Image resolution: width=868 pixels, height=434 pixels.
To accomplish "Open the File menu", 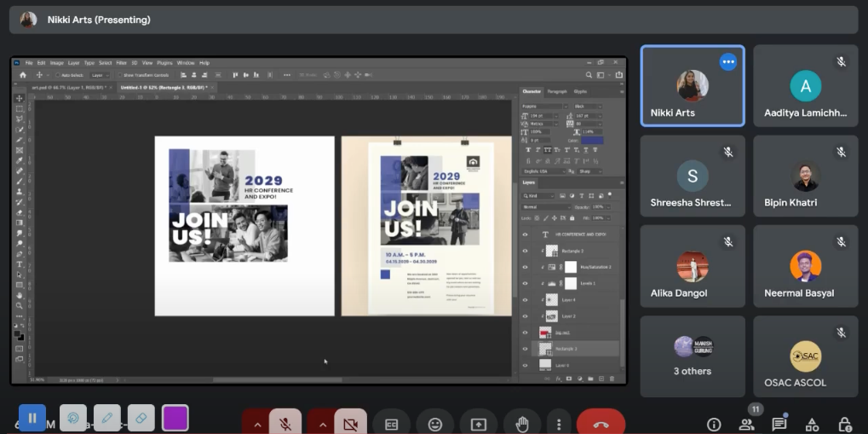I will click(x=29, y=62).
